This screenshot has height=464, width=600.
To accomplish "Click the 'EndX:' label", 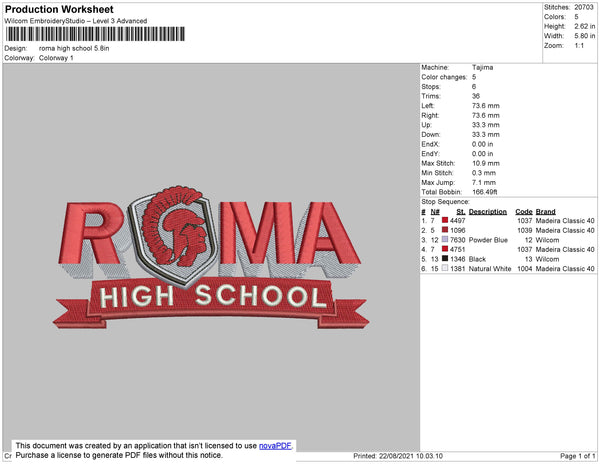I will [x=430, y=144].
